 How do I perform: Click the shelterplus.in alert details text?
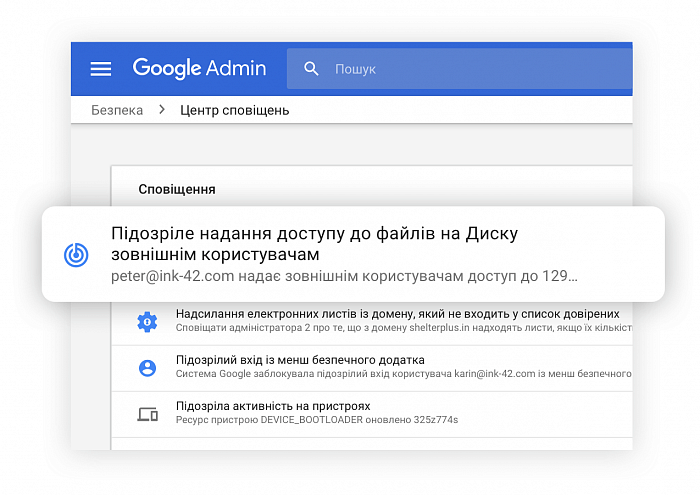click(403, 328)
